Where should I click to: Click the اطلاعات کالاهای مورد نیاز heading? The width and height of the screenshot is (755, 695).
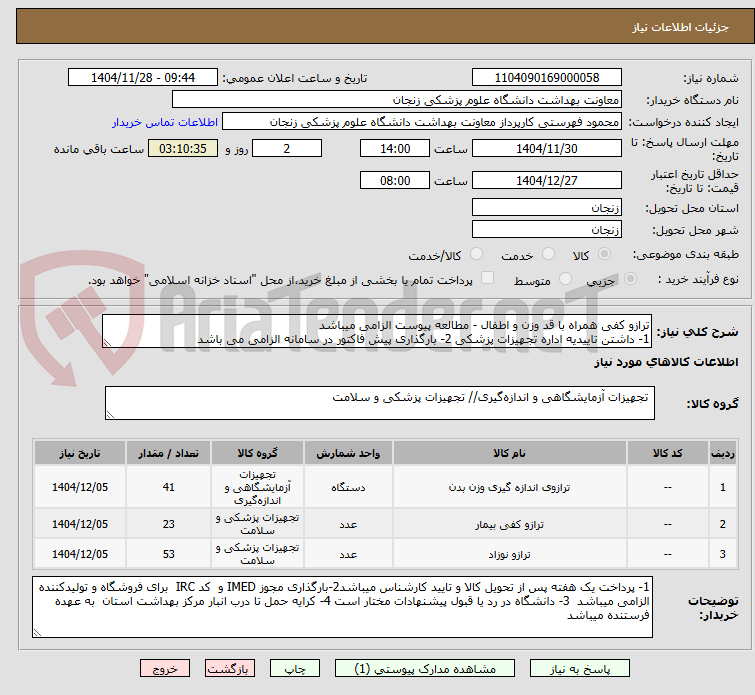click(666, 362)
